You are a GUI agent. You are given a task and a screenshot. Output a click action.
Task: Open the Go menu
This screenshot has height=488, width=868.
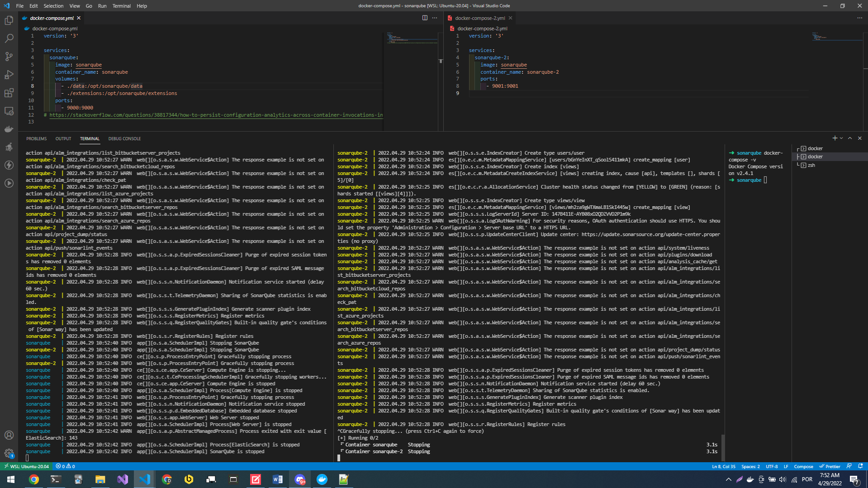point(89,6)
